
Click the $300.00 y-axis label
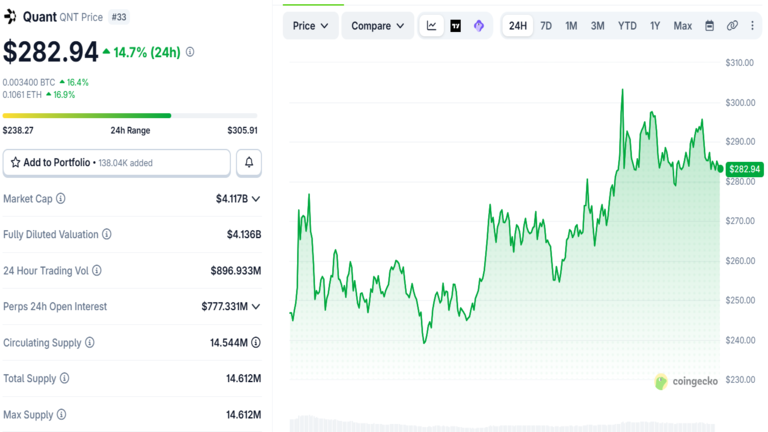(x=740, y=102)
